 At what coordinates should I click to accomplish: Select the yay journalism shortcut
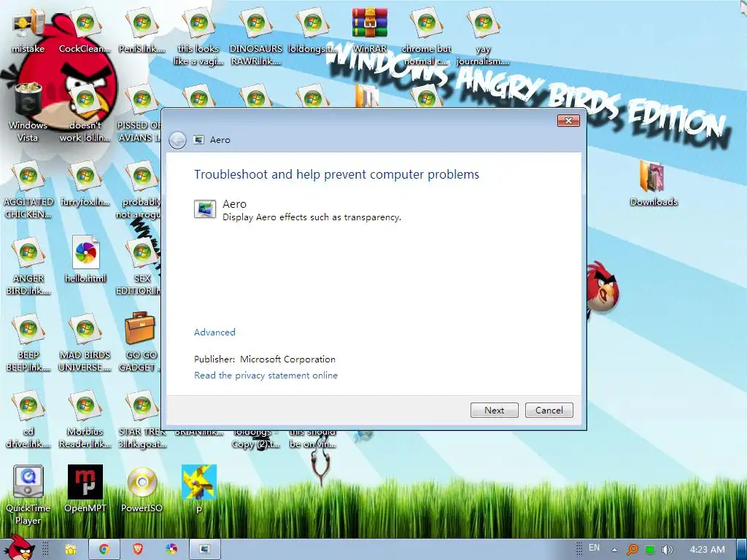[483, 36]
